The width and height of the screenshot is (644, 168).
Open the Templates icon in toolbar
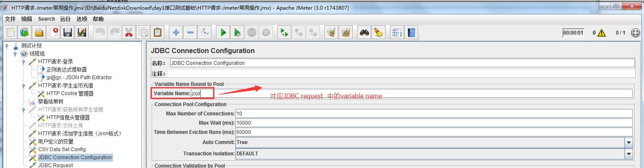point(25,32)
